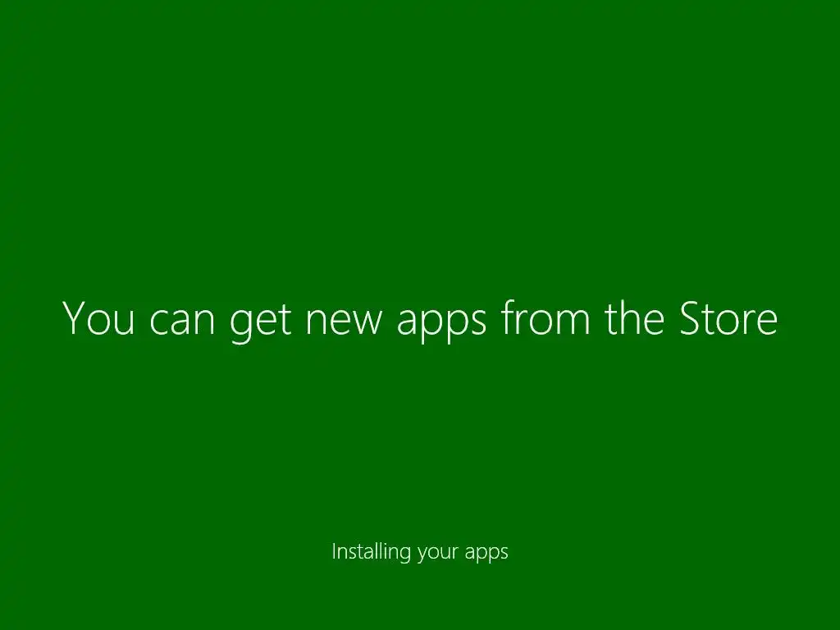840x630 pixels.
Task: Click the word "You" in the headline
Action: point(98,317)
